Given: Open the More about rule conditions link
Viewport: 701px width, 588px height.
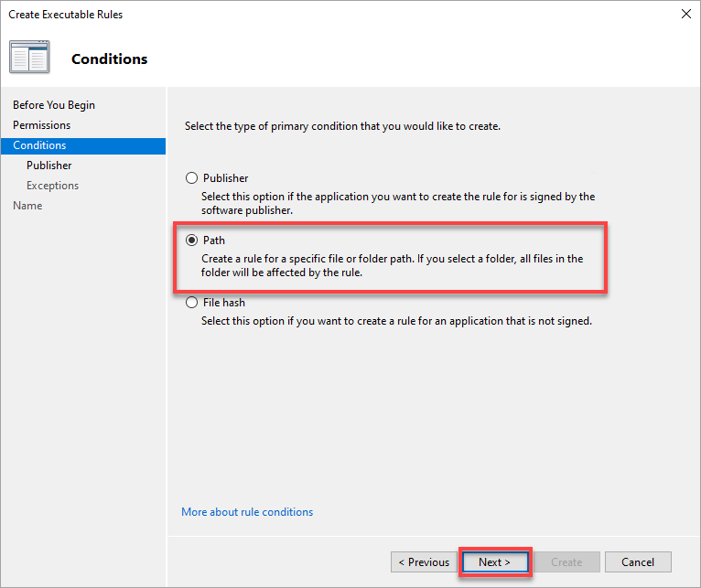Looking at the screenshot, I should click(247, 512).
